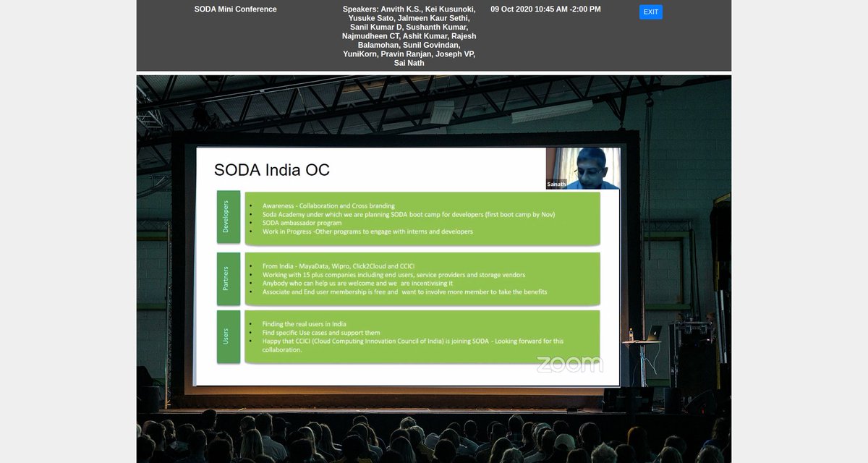This screenshot has height=463, width=868.
Task: Click 'SODA ambassador program' bullet text
Action: pos(302,223)
